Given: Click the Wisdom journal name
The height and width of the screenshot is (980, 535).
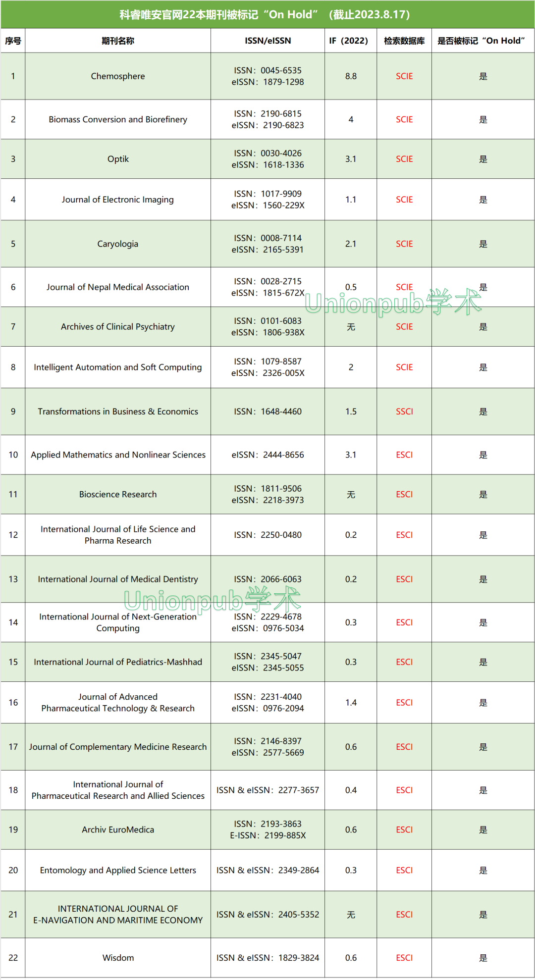Looking at the screenshot, I should pos(118,958).
